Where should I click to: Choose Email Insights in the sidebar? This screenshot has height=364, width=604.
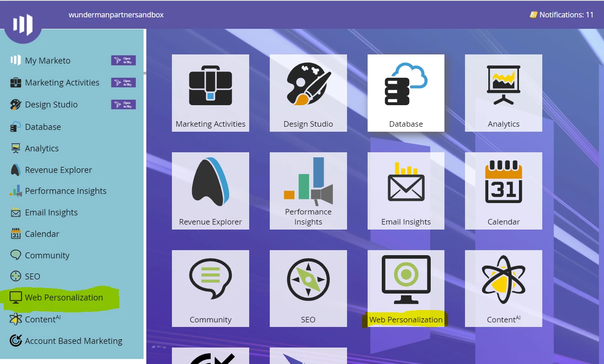coord(44,212)
